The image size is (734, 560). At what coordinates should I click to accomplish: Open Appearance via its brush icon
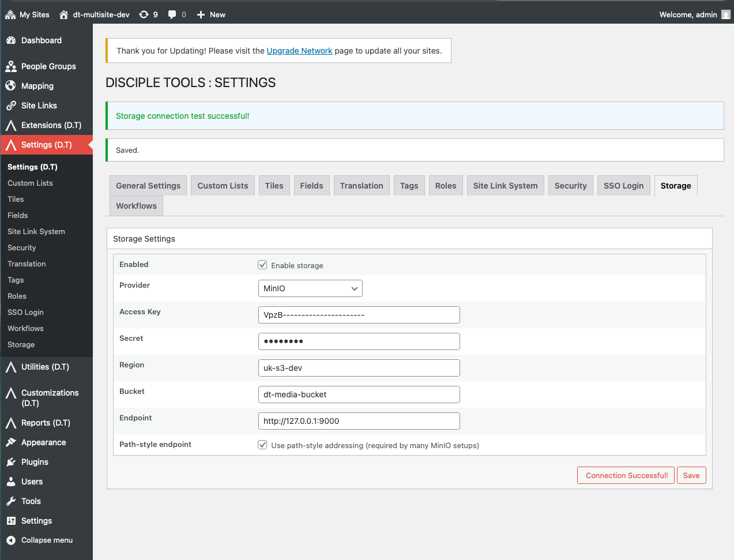12,442
